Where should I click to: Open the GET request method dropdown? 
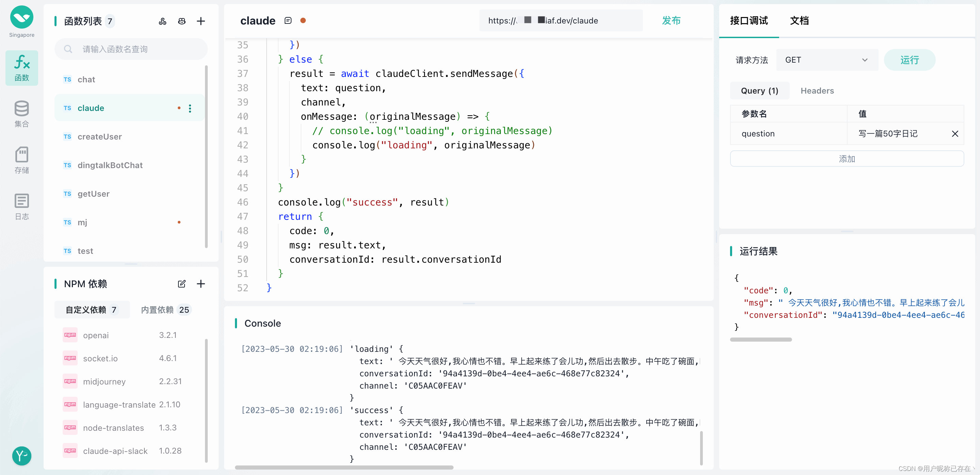(x=827, y=60)
